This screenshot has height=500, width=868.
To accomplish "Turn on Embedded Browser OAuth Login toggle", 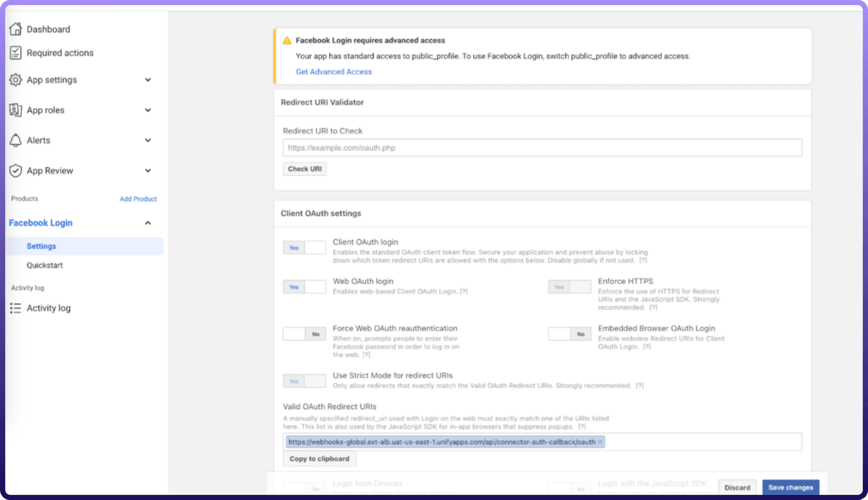I will click(569, 334).
